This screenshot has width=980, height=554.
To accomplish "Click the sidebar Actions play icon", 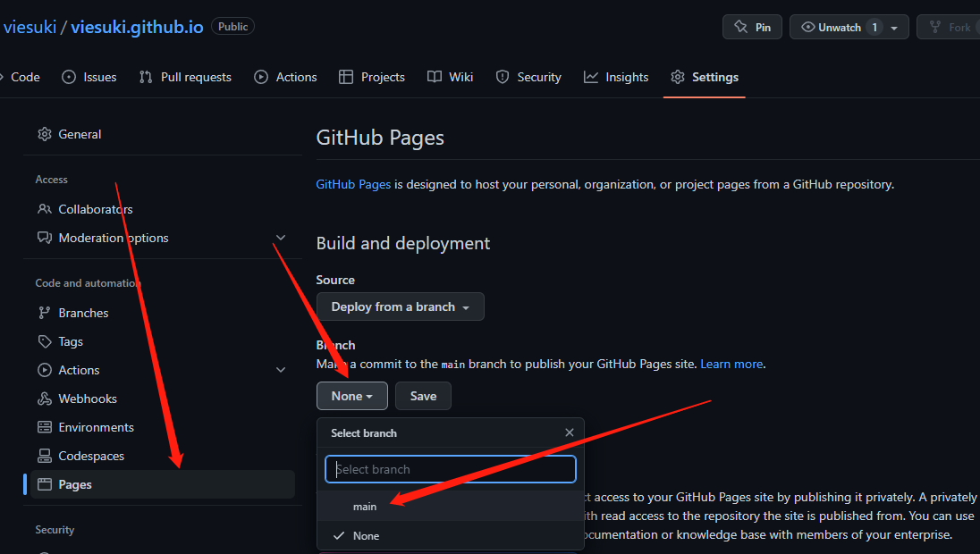I will [x=45, y=370].
